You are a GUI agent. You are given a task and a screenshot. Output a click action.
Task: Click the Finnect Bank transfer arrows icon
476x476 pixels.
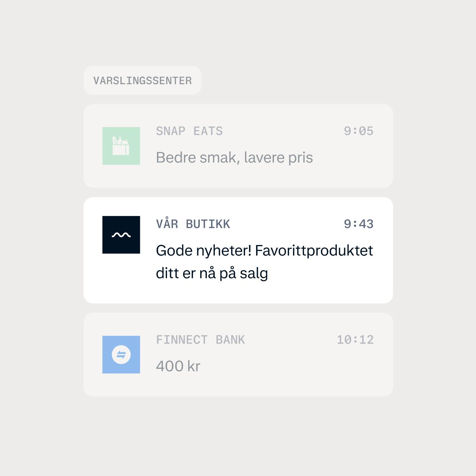click(121, 355)
